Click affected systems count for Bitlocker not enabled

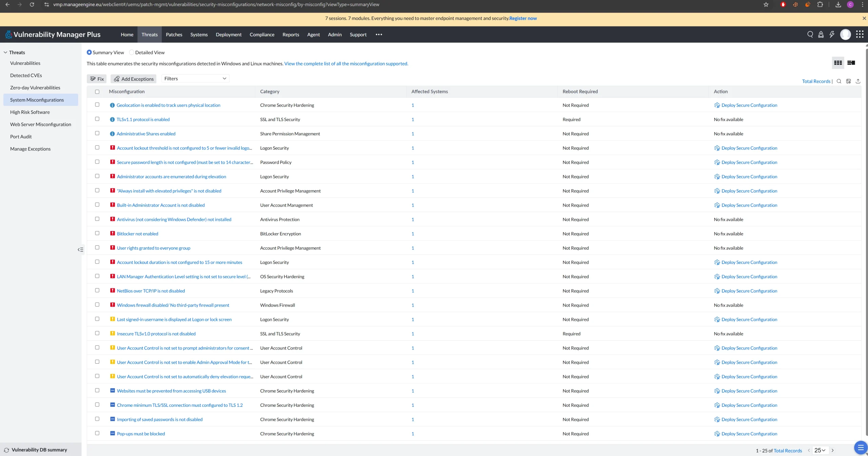coord(413,234)
